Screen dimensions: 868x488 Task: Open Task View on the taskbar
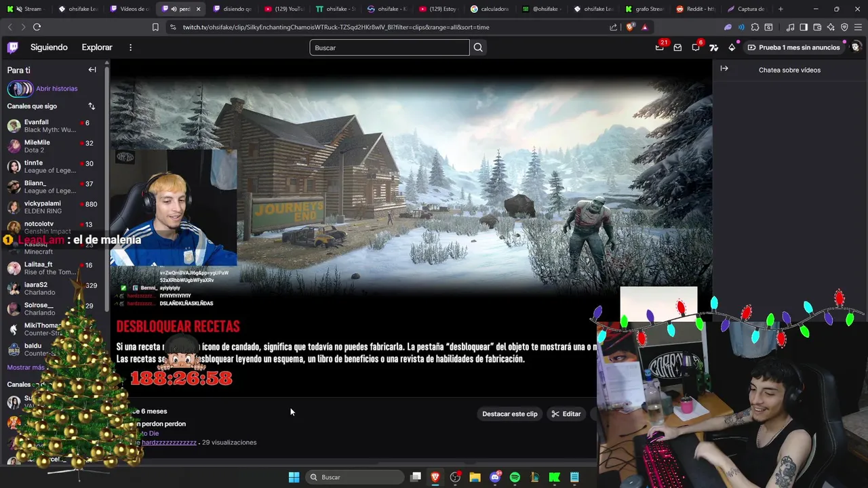[x=416, y=477]
